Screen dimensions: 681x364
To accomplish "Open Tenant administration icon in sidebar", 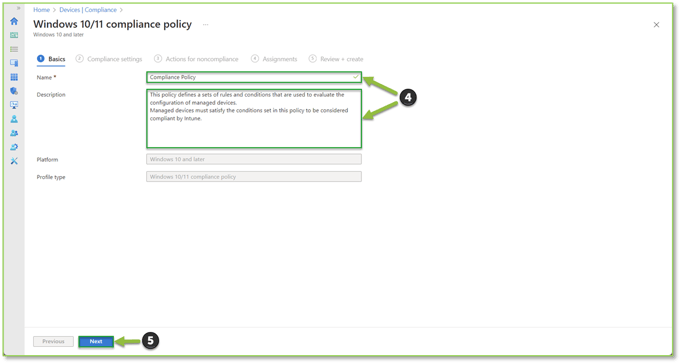I will (14, 147).
